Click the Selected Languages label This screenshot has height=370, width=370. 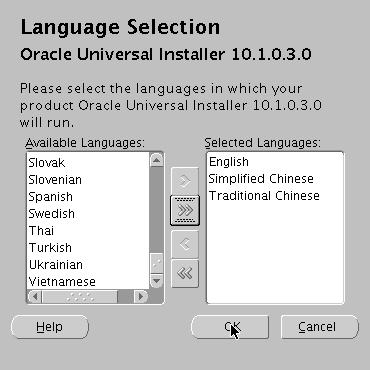263,143
